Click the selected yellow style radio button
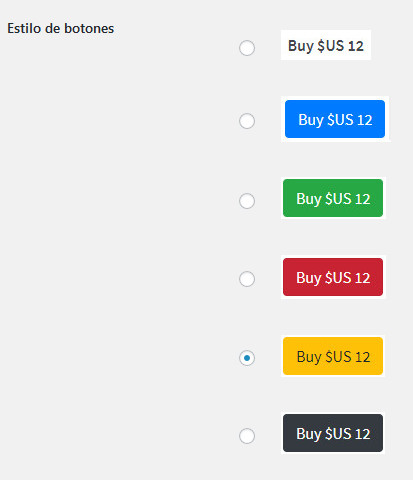This screenshot has height=480, width=413. click(247, 358)
